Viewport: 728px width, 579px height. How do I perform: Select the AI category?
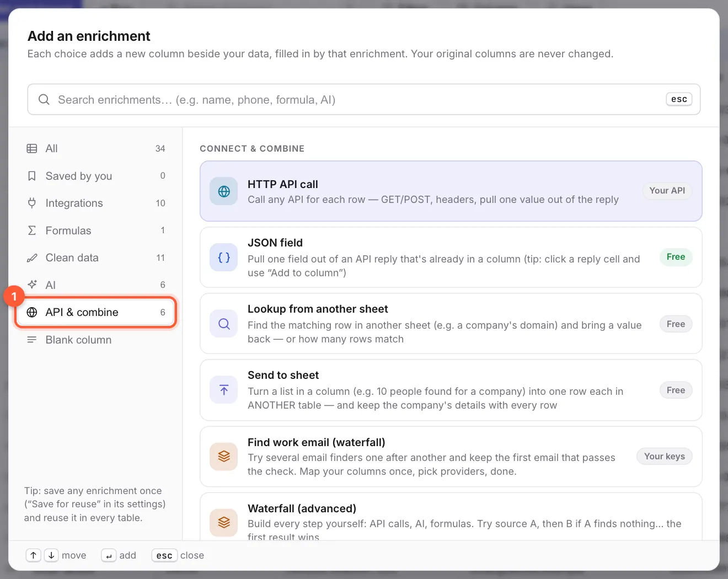coord(96,285)
